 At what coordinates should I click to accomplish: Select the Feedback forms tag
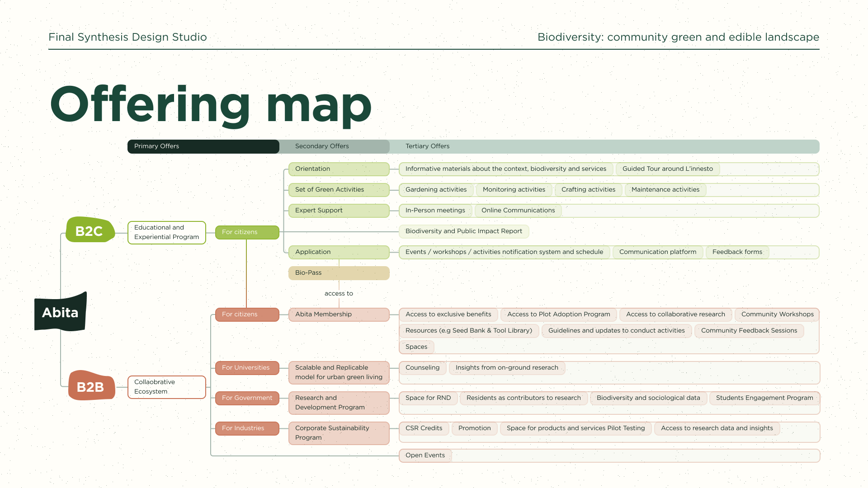(x=737, y=252)
